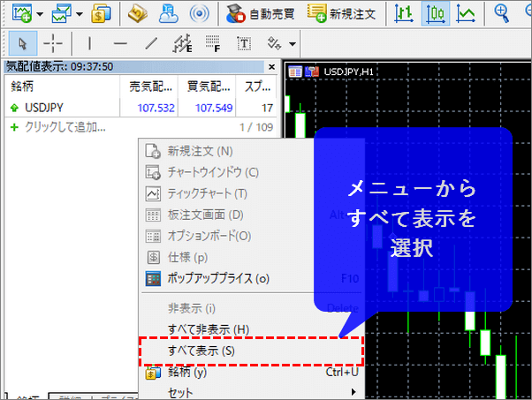Viewport: 532px width, 400px height.
Task: Open the cloud VPS icon
Action: coord(168,13)
